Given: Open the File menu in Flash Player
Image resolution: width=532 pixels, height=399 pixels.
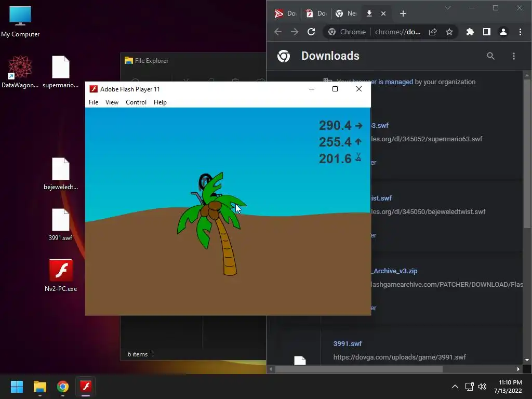Looking at the screenshot, I should 94,102.
